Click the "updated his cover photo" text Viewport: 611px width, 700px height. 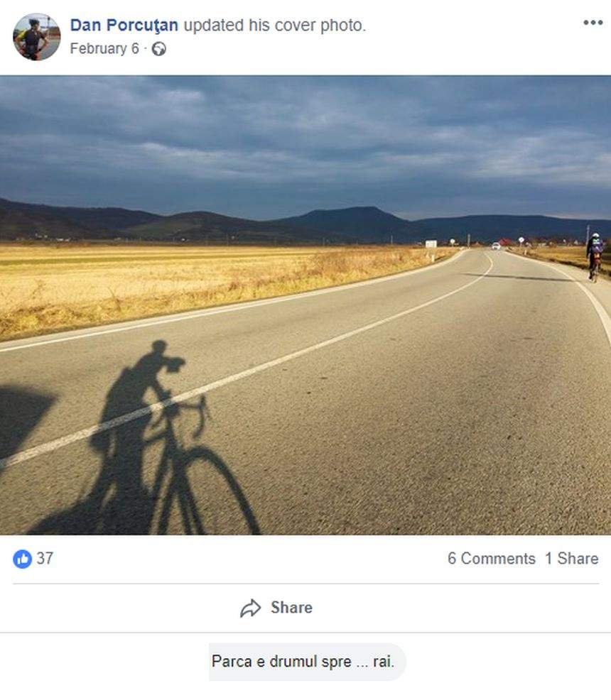[x=275, y=26]
